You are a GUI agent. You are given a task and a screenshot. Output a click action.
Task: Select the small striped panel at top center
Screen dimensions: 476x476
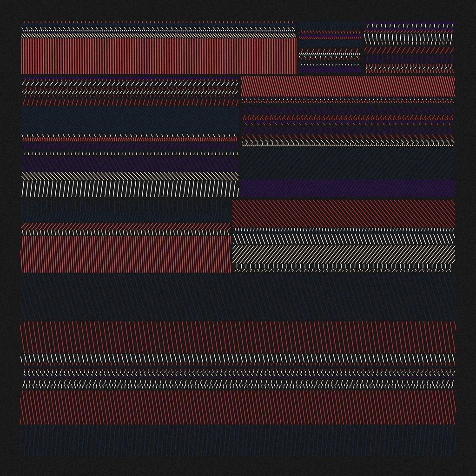330,47
